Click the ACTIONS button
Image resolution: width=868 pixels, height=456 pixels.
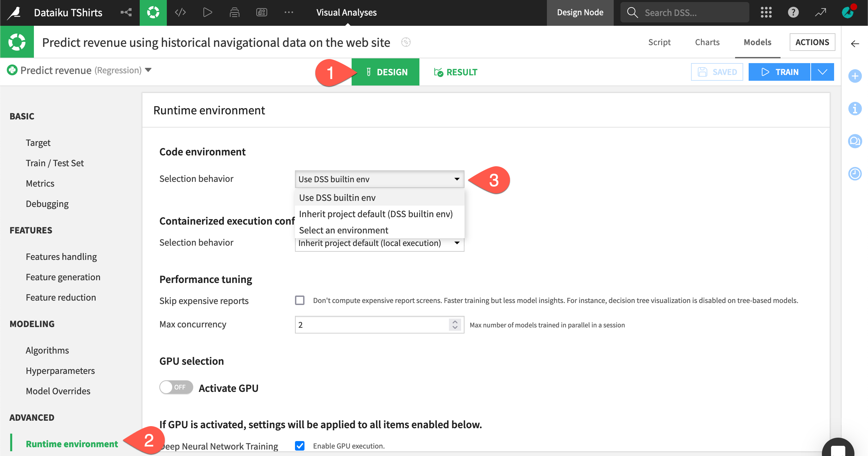812,42
